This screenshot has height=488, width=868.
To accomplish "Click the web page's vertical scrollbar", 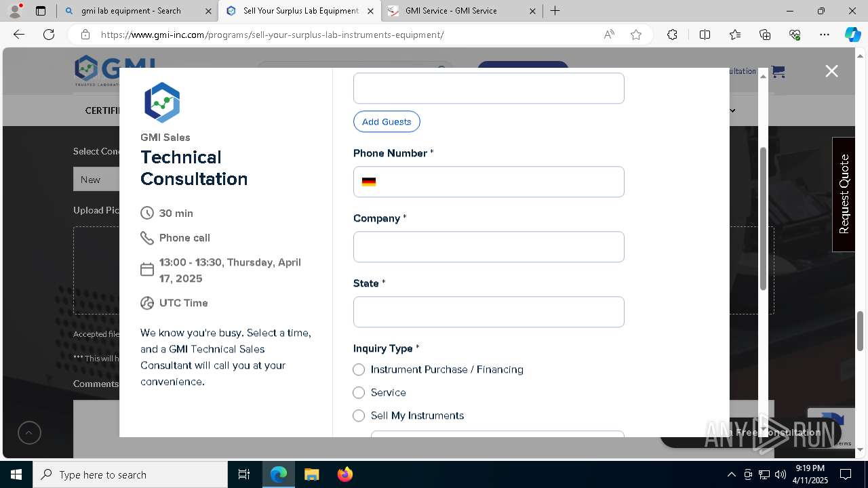I will point(861,331).
